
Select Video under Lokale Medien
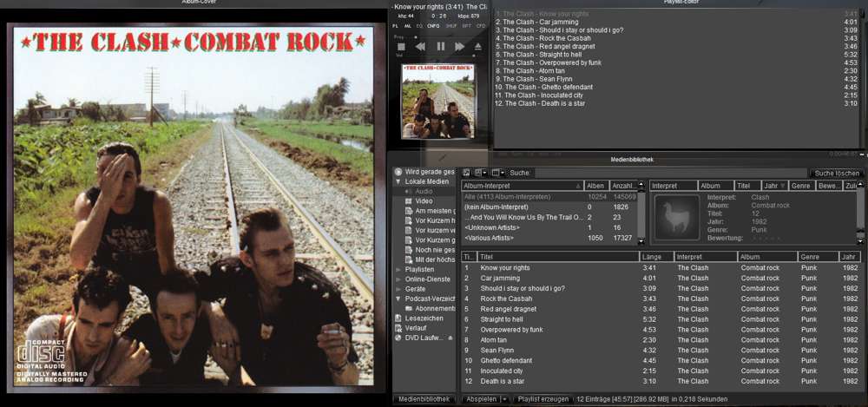[424, 200]
